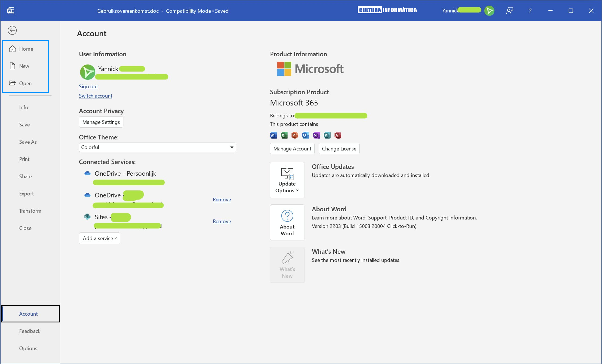Click the Sign out link
The height and width of the screenshot is (364, 602).
click(x=88, y=87)
